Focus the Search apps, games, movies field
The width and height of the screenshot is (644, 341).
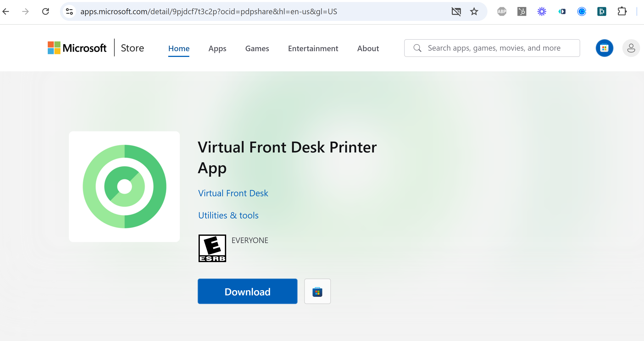click(492, 48)
